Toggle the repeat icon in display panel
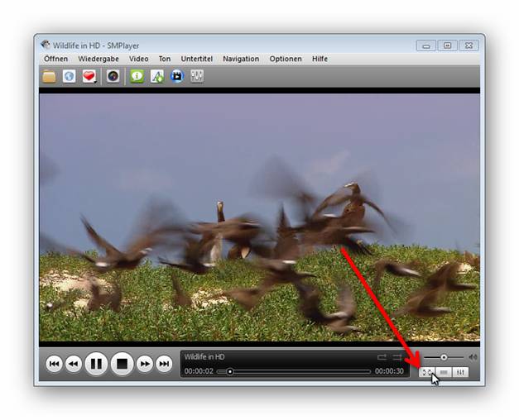The height and width of the screenshot is (420, 519). coord(382,357)
